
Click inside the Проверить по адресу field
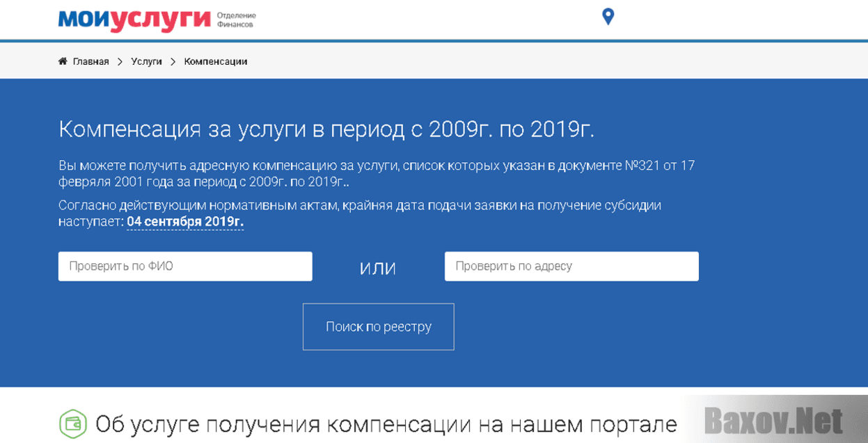[571, 266]
